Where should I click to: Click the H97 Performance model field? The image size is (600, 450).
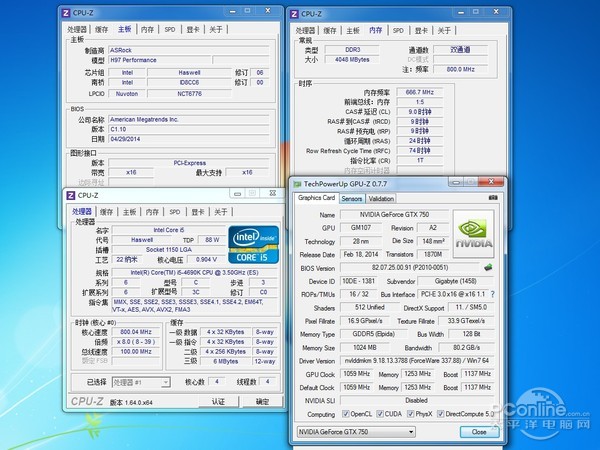pos(160,60)
